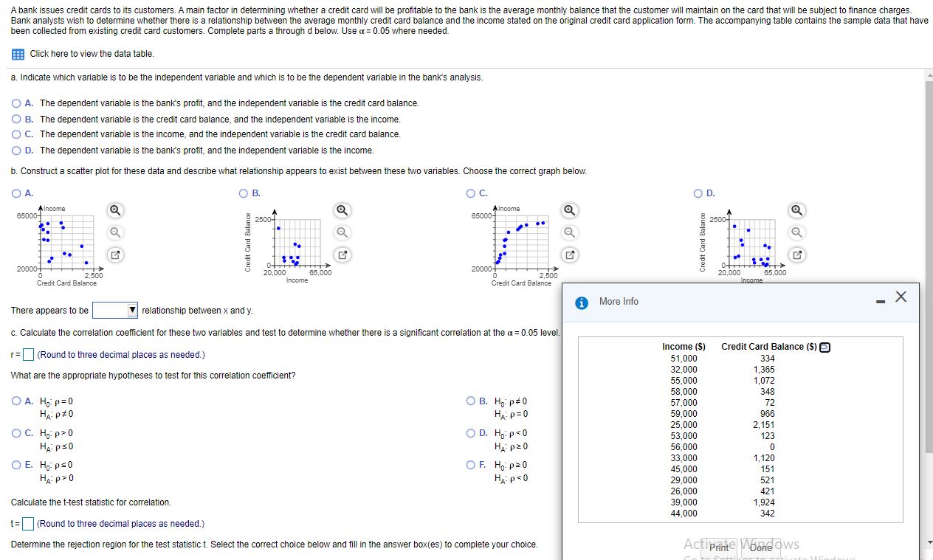Zoom in on graph D scatter plot
The height and width of the screenshot is (560, 933).
coord(798,210)
